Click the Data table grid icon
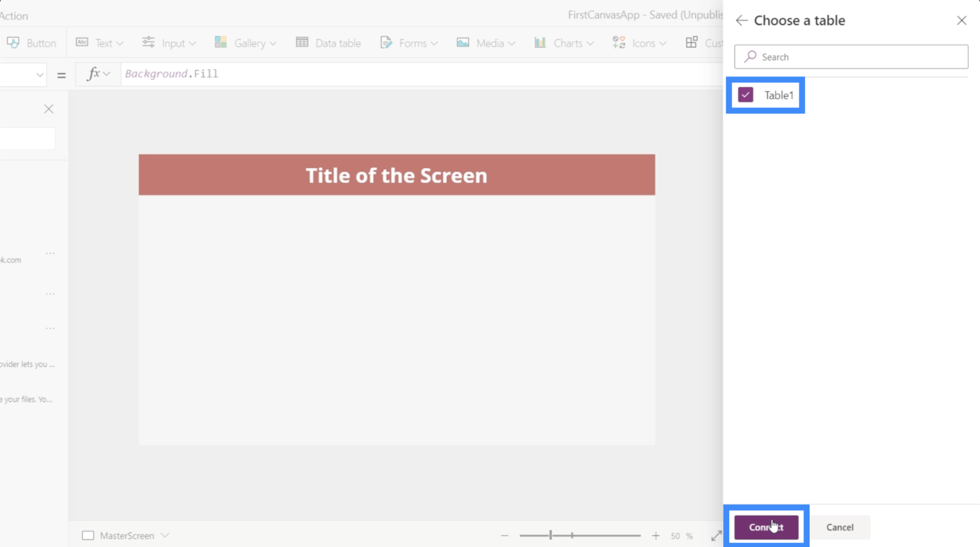The height and width of the screenshot is (547, 980). click(302, 42)
